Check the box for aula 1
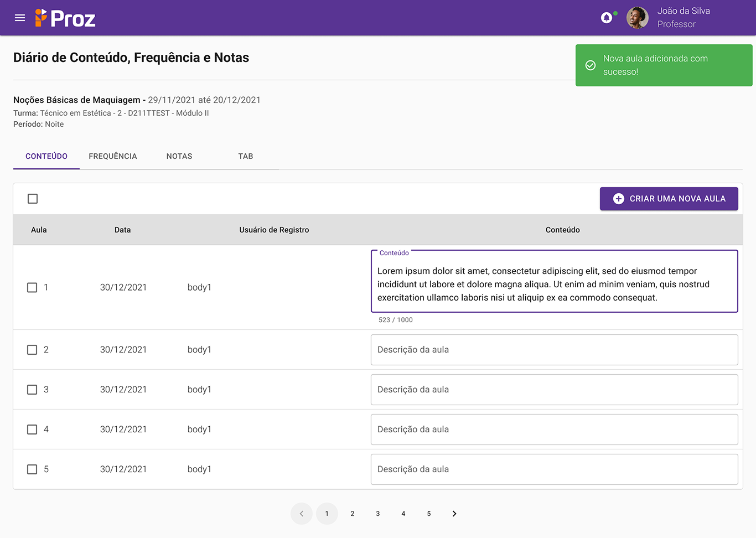 point(32,288)
